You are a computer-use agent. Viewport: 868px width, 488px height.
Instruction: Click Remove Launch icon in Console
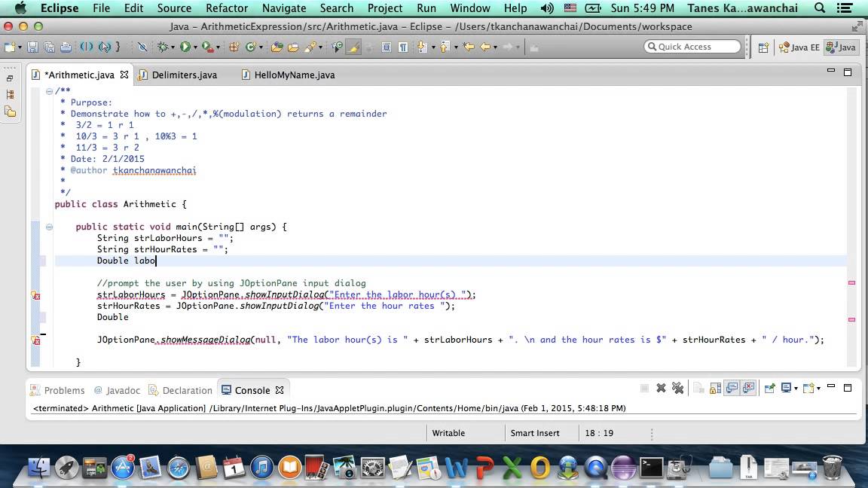tap(661, 389)
